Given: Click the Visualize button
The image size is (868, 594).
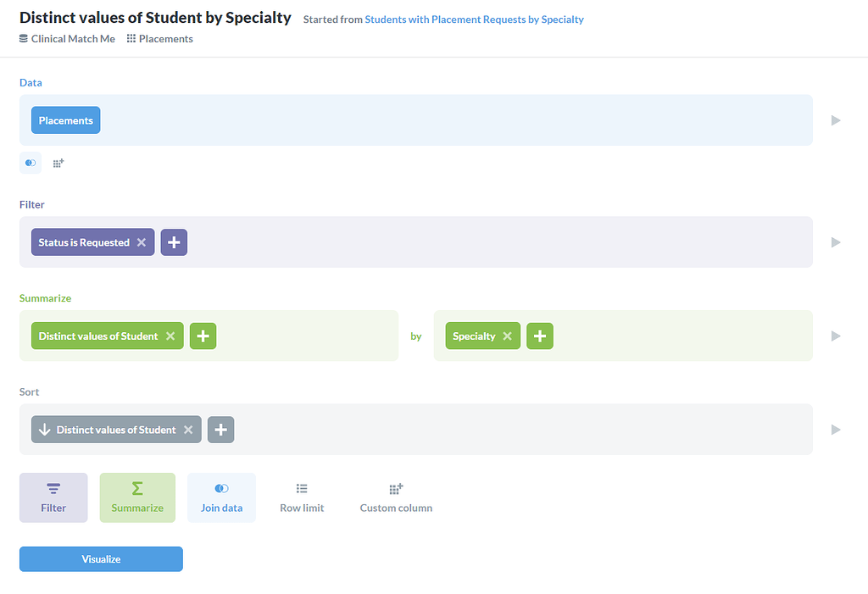Looking at the screenshot, I should point(101,559).
